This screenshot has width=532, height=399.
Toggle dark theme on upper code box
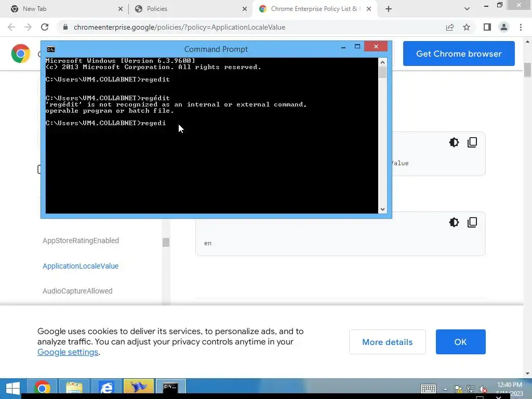pos(454,142)
